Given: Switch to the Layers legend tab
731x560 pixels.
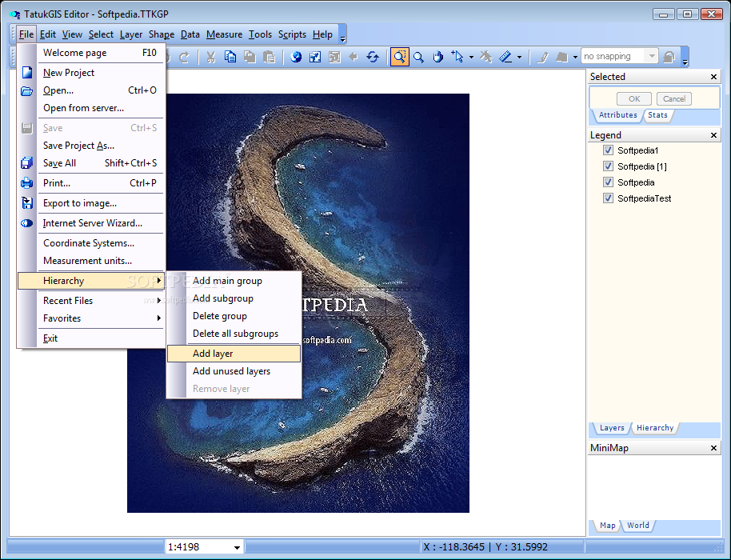Looking at the screenshot, I should click(612, 427).
